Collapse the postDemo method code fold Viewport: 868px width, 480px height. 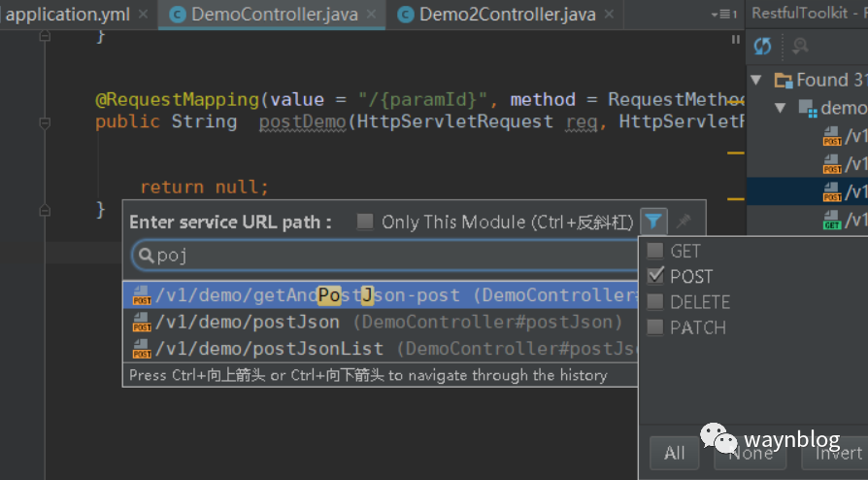45,123
